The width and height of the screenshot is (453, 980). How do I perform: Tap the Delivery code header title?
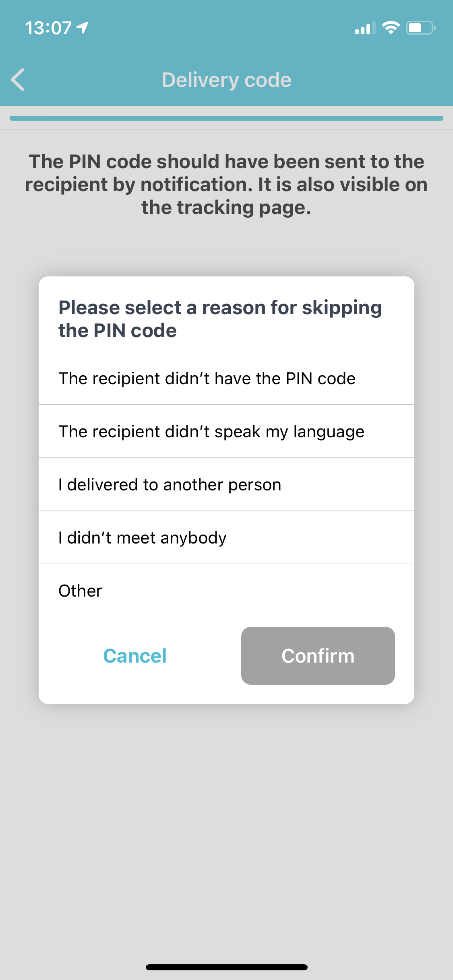226,80
